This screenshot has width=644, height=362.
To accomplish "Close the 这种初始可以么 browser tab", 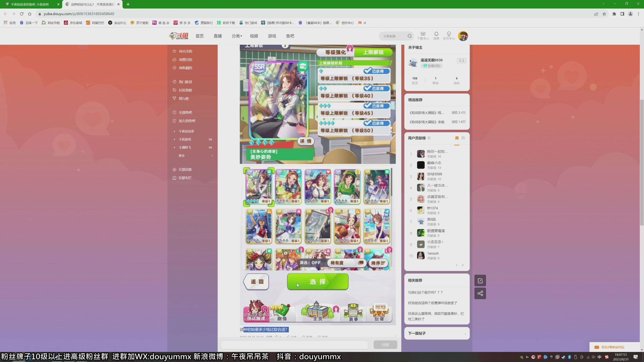I will 118,4.
